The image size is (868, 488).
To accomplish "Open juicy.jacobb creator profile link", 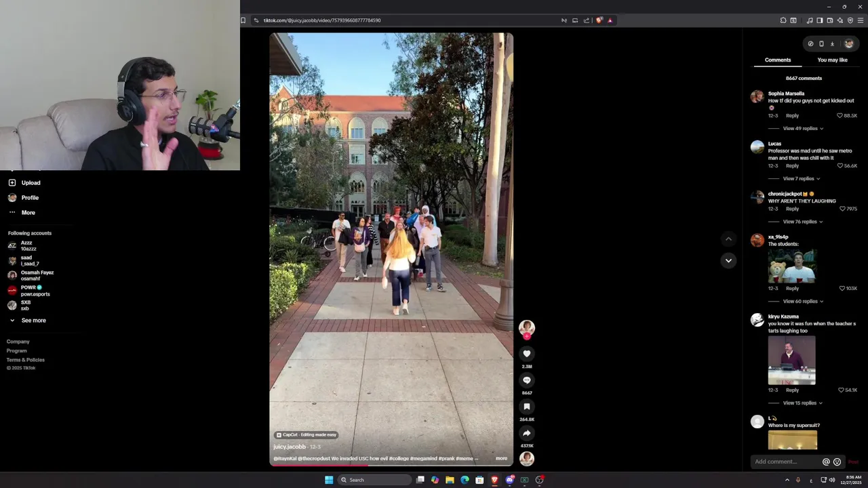I will tap(290, 447).
